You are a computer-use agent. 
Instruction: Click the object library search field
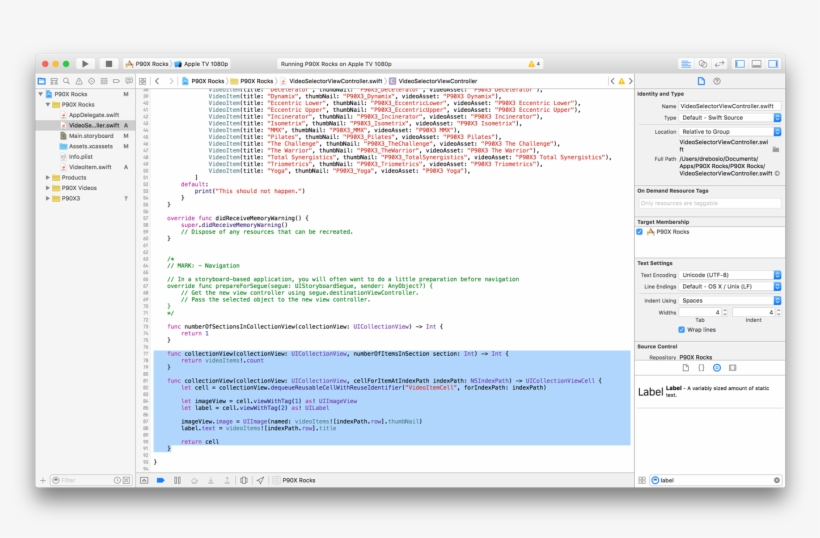coord(710,480)
